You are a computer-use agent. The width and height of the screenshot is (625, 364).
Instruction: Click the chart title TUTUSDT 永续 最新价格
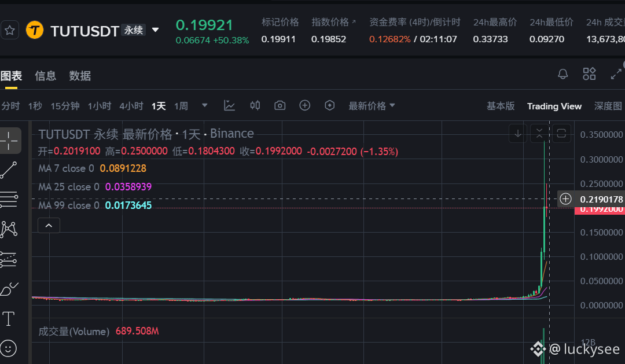coord(105,134)
